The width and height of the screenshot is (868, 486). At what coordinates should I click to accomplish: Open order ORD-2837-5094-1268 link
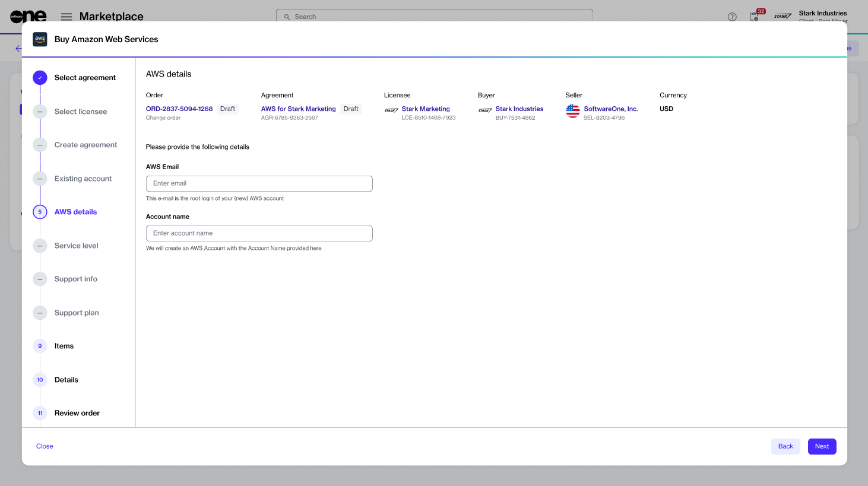pos(179,109)
